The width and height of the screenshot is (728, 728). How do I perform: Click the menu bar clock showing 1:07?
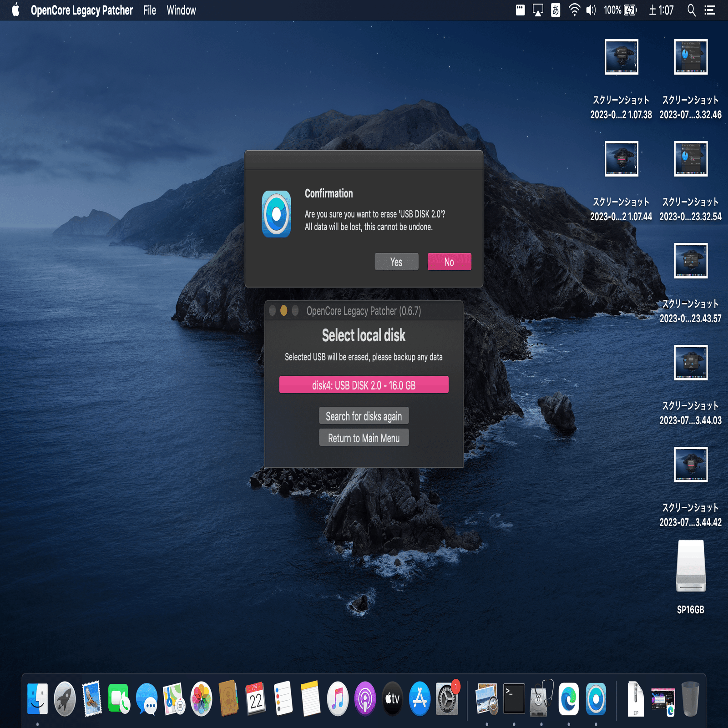coord(661,10)
